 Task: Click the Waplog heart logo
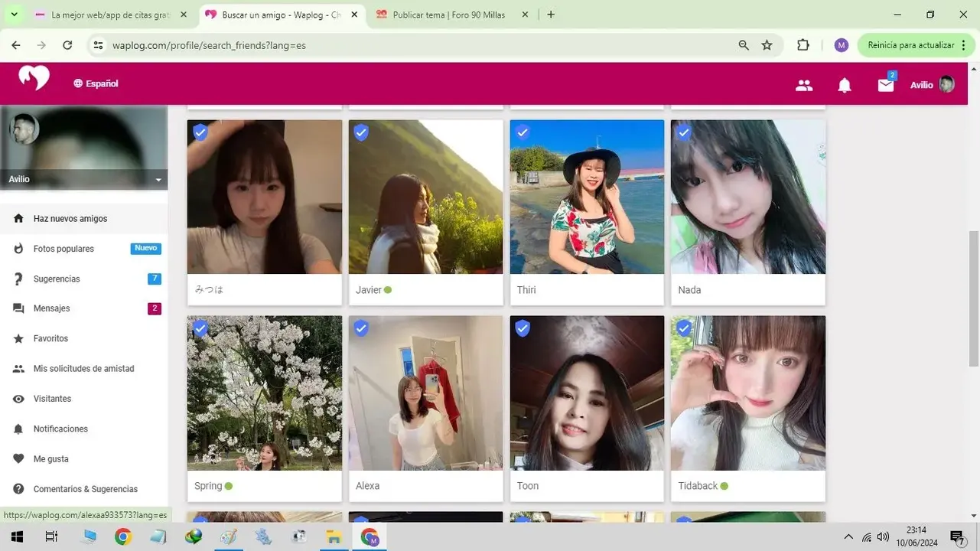click(x=34, y=77)
